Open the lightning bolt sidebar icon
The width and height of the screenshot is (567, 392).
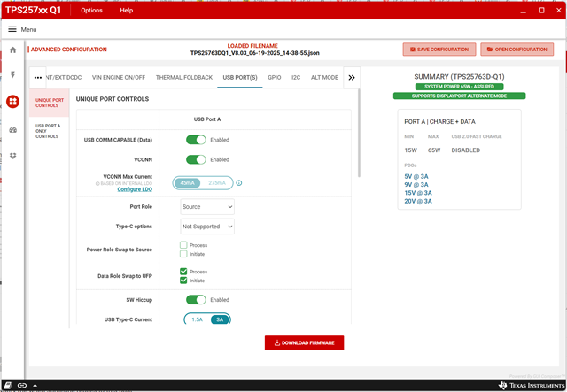pos(13,75)
